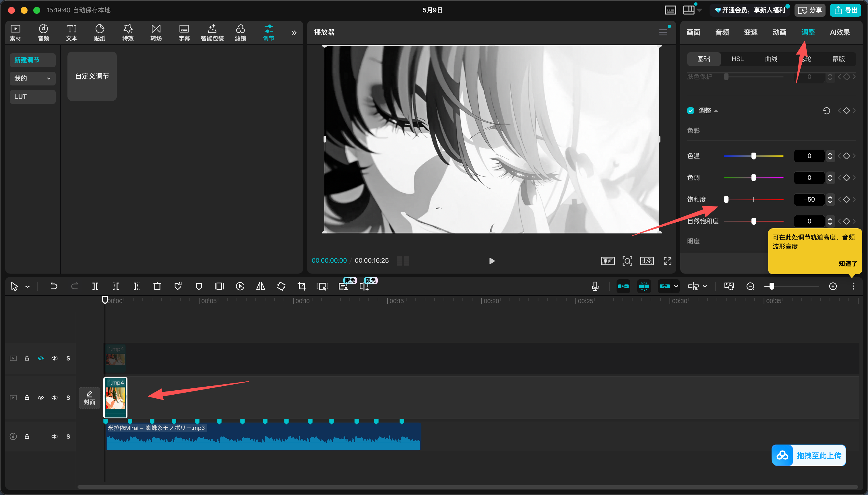868x495 pixels.
Task: Play the video preview
Action: click(x=492, y=261)
